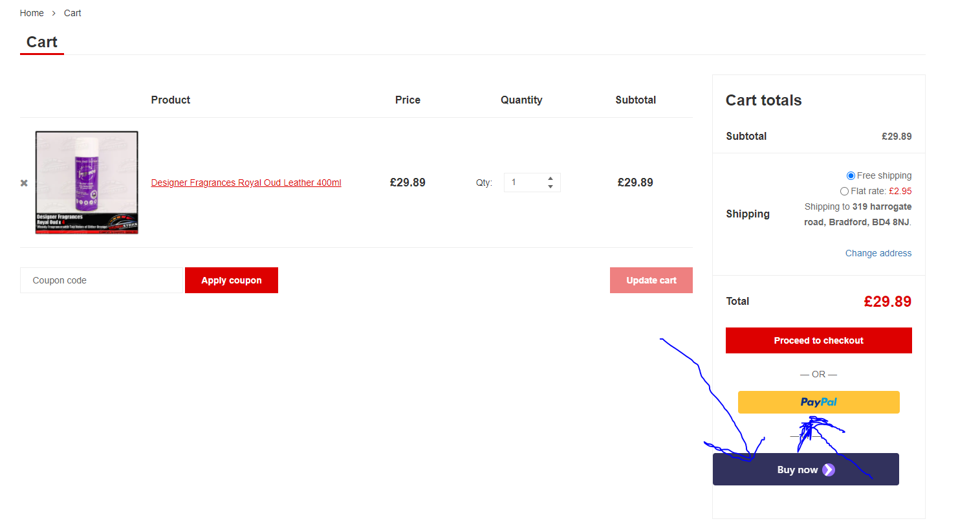
Task: Increase quantity with the up arrow
Action: (550, 178)
